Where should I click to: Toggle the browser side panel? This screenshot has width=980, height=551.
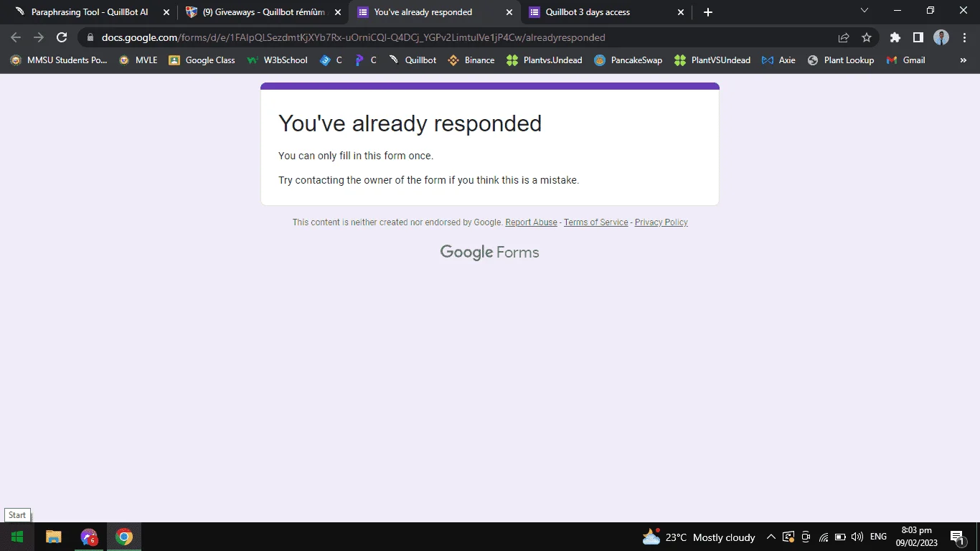918,37
